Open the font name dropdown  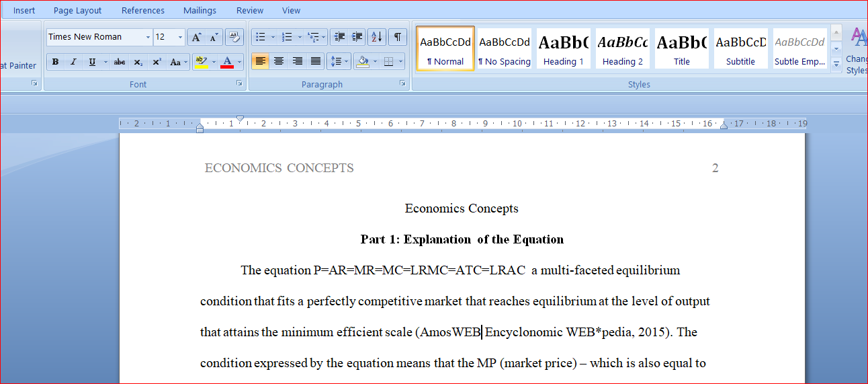tap(148, 37)
